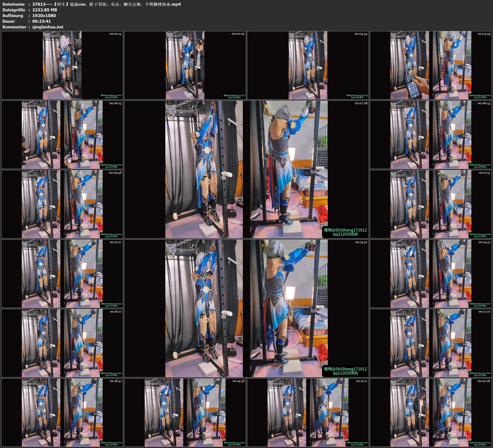Open the large frame at 00:13:42
This screenshot has height=448, width=493.
tap(247, 308)
